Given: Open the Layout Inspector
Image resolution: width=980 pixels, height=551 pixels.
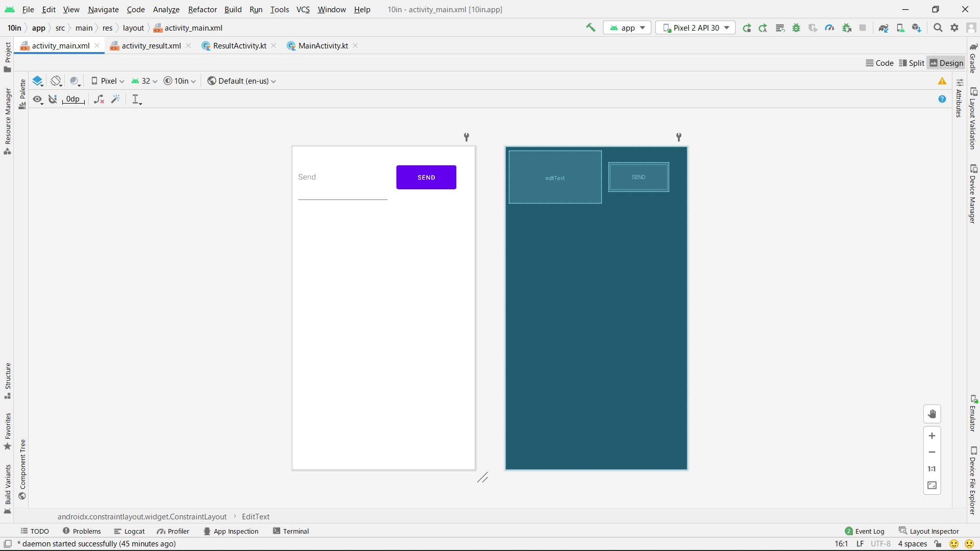Looking at the screenshot, I should [929, 531].
